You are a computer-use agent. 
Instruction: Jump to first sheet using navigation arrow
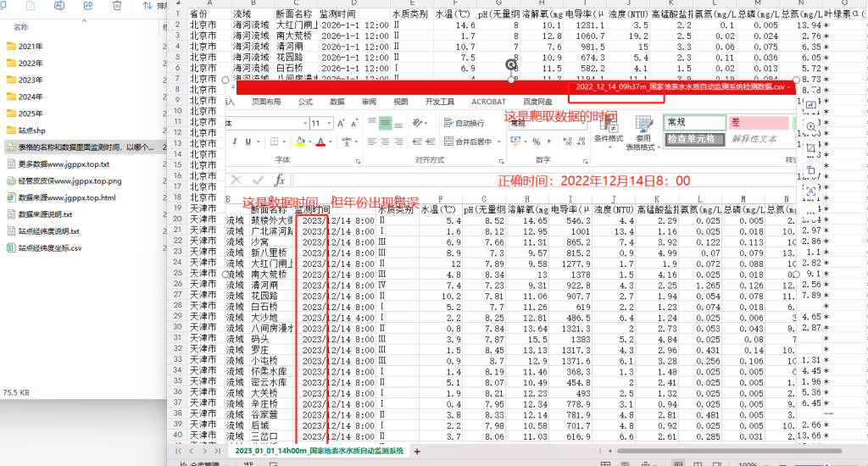coord(178,451)
